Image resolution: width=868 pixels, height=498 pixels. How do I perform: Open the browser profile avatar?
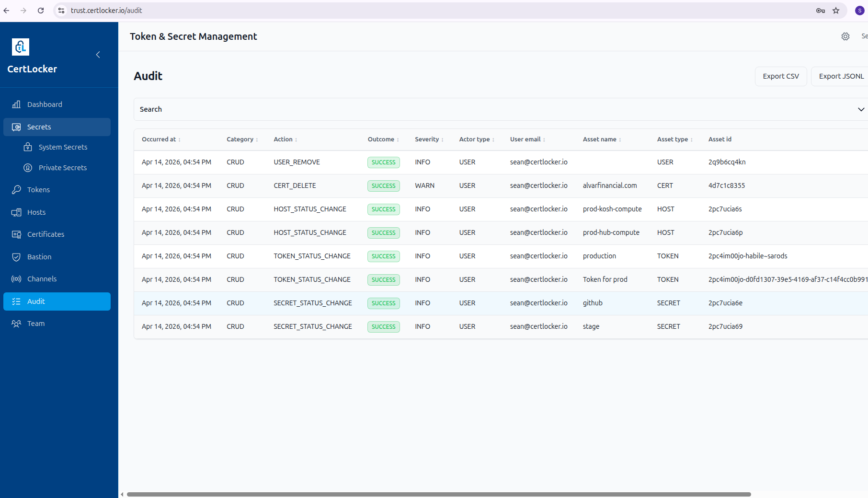coord(860,11)
